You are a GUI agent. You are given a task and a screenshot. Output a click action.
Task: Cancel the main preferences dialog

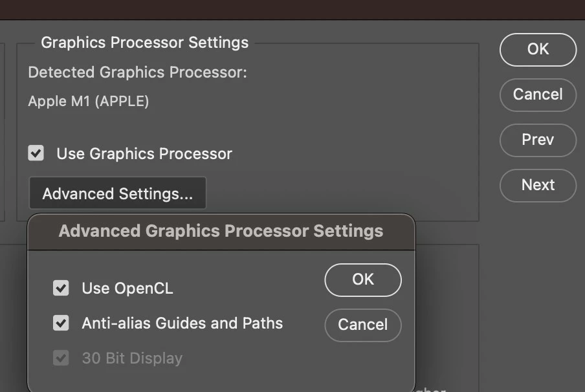pos(538,94)
